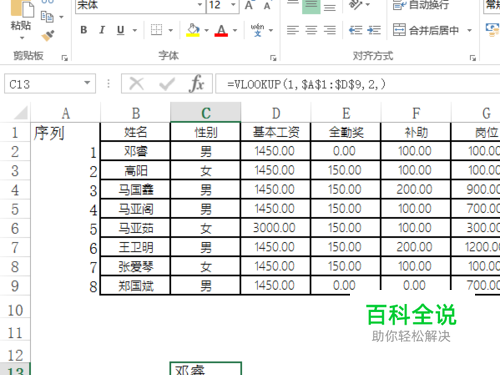
Task: Apply the red font color
Action: click(x=221, y=30)
